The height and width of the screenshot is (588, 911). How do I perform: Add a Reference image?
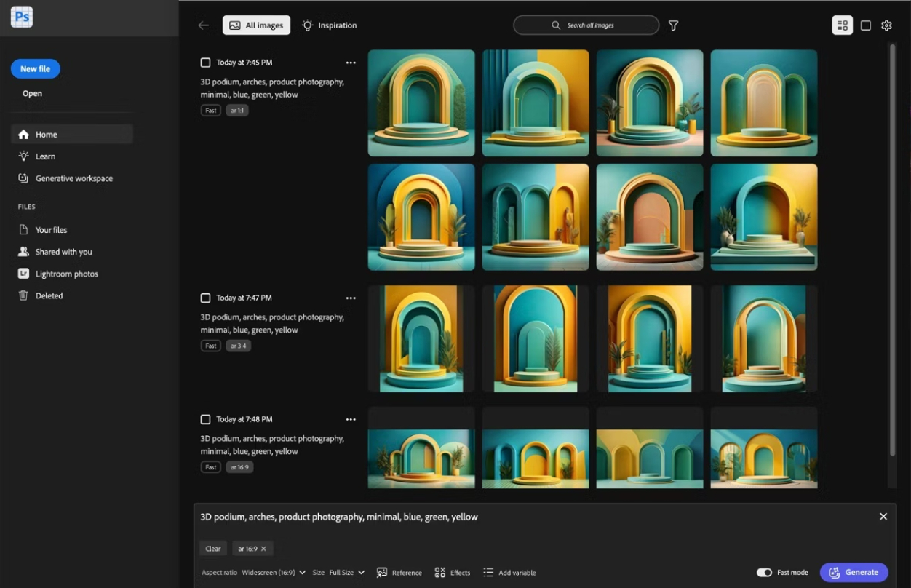[x=399, y=573]
